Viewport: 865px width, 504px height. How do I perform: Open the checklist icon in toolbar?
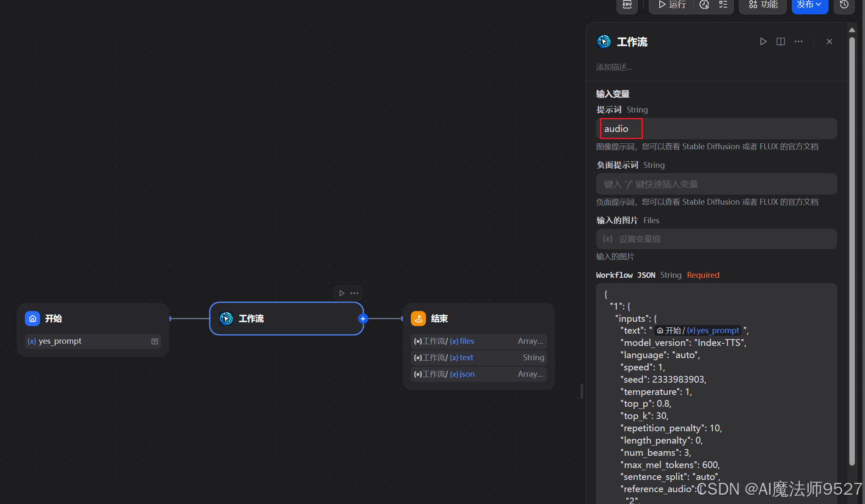(723, 5)
